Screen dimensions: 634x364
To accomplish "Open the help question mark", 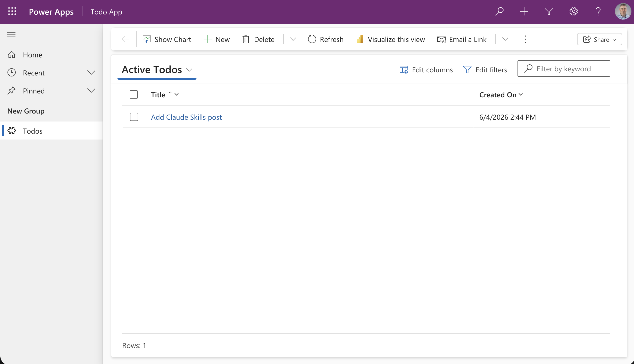I will tap(598, 12).
